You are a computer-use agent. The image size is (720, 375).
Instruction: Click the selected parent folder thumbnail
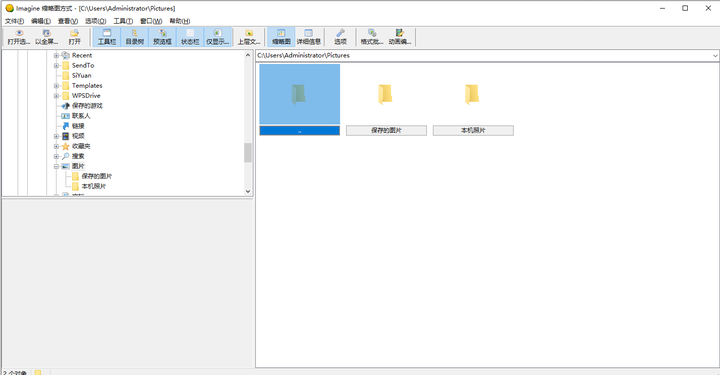300,94
